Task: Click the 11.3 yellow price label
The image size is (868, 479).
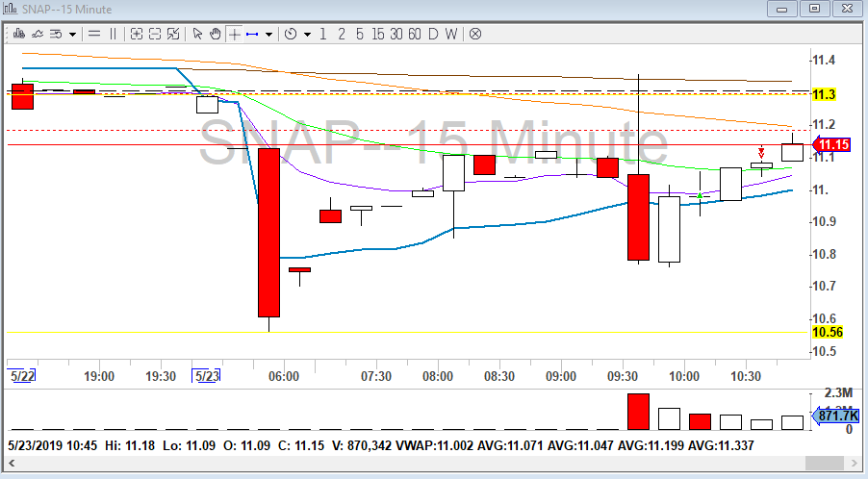Action: [824, 94]
